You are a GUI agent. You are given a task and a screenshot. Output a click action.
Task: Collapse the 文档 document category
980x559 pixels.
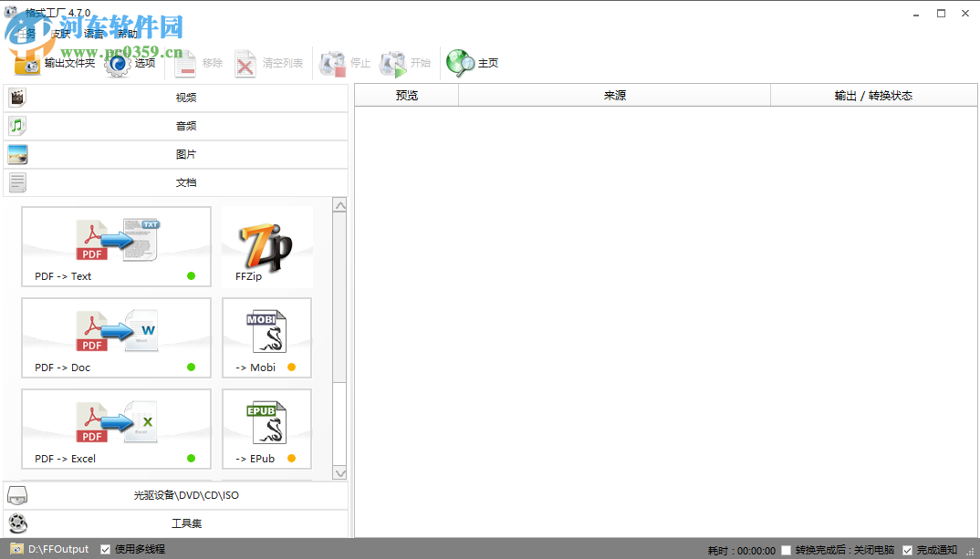pyautogui.click(x=175, y=182)
